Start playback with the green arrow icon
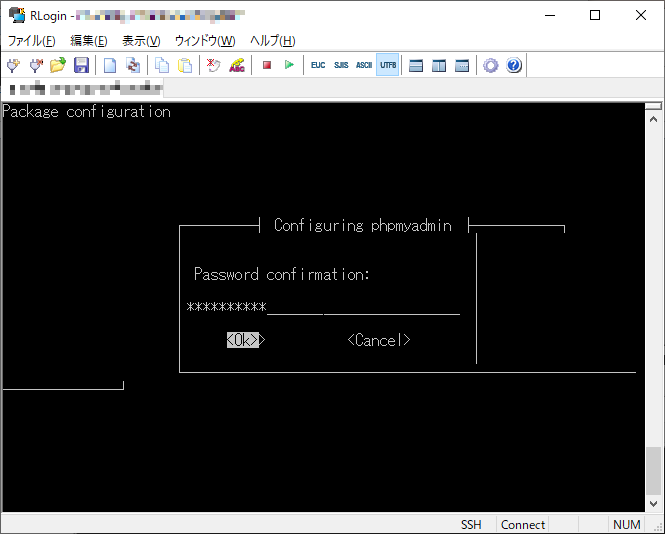This screenshot has width=665, height=534. (x=290, y=65)
